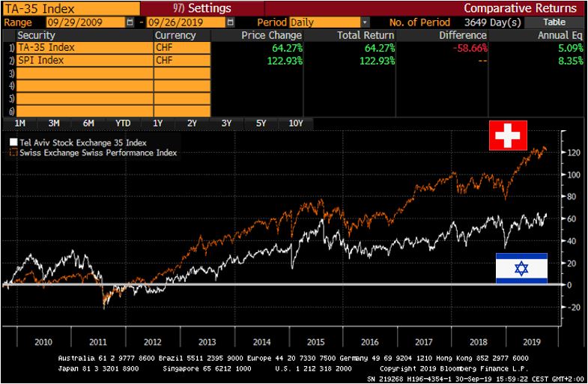Click the Security column header

pos(36,35)
